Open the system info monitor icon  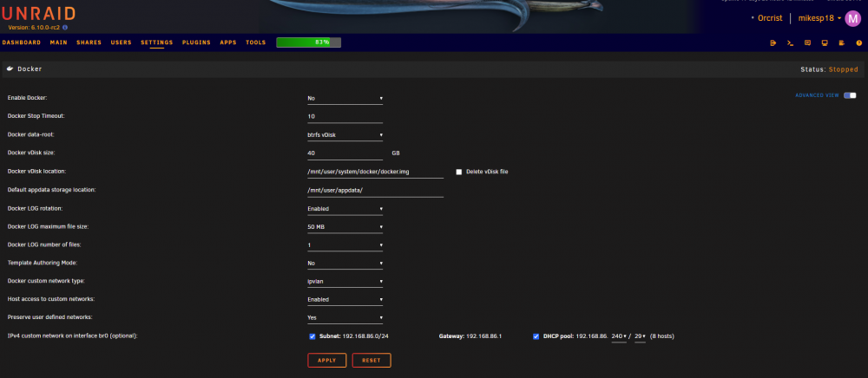pos(825,42)
